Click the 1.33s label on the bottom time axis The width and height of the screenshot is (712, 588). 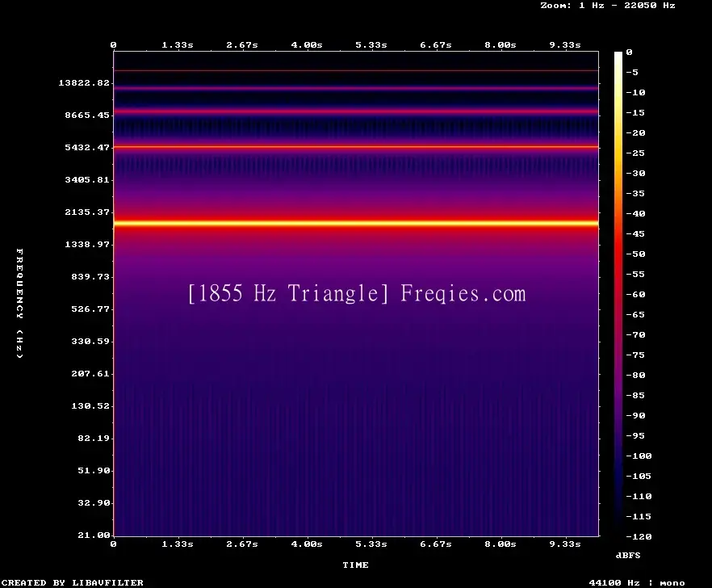pos(178,544)
